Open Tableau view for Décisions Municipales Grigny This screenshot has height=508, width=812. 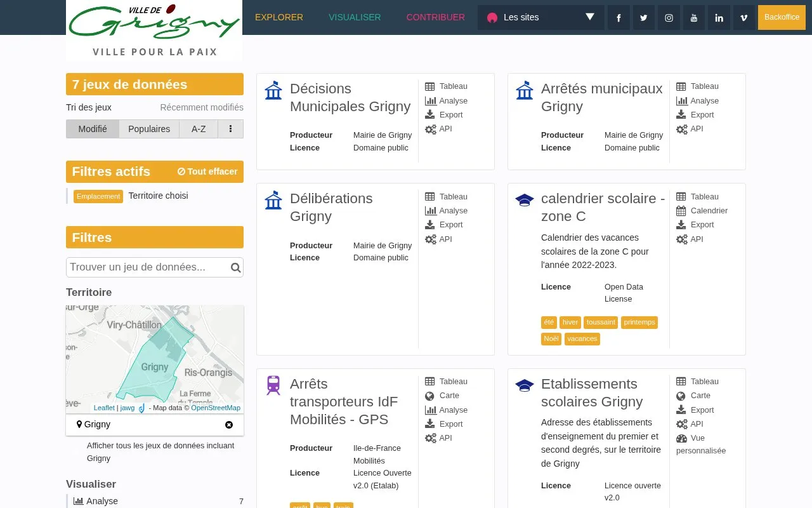click(x=446, y=86)
